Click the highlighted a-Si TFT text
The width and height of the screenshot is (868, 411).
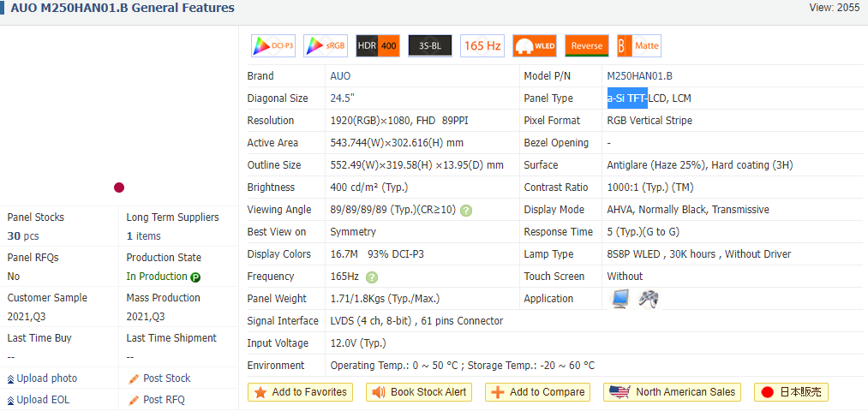click(x=628, y=98)
